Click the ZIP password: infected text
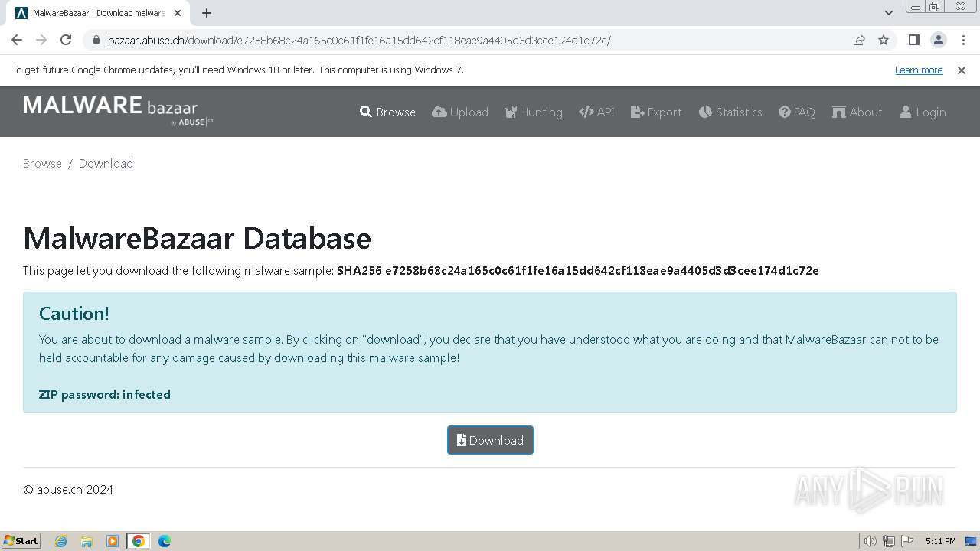 (105, 395)
